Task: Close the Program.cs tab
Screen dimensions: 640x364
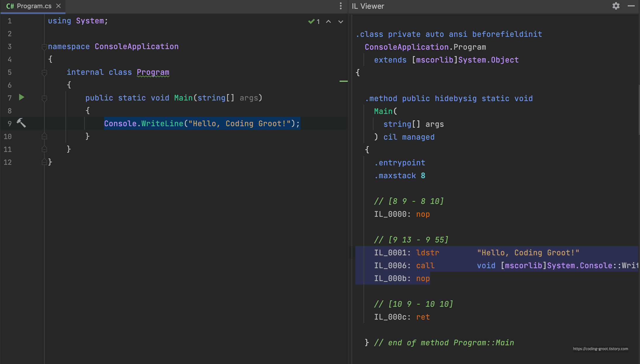Action: click(x=58, y=6)
